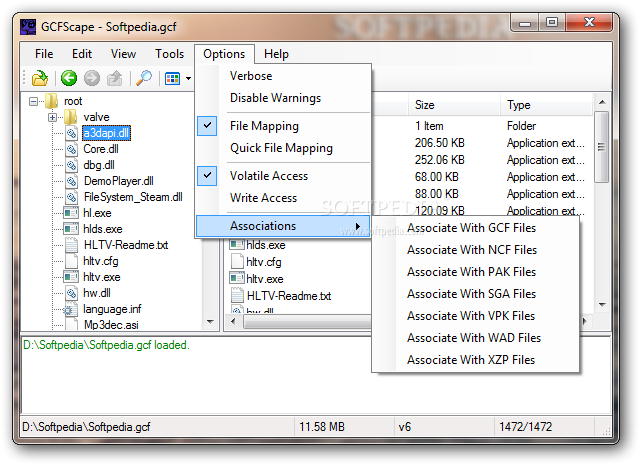Click the hltv.cfg icon in tree
Viewport: 640px width, 465px height.
[x=71, y=261]
